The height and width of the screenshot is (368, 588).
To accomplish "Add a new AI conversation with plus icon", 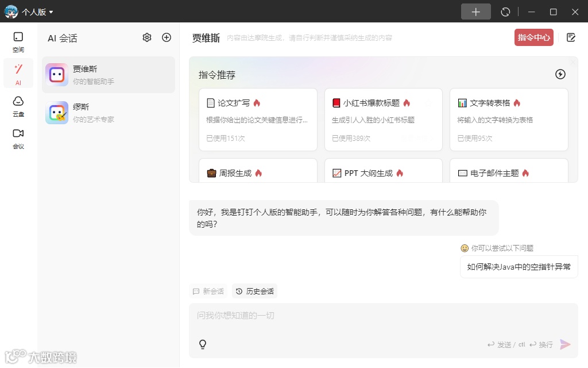I will [x=166, y=37].
